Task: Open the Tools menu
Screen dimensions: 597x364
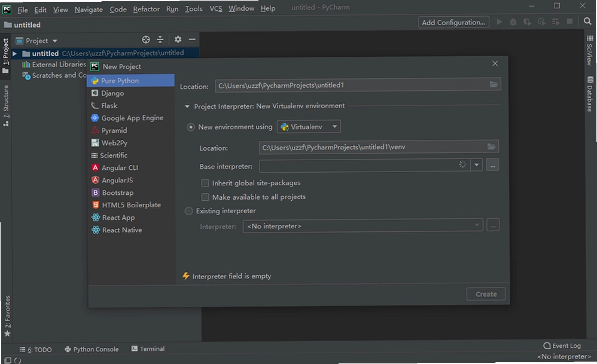Action: point(194,9)
